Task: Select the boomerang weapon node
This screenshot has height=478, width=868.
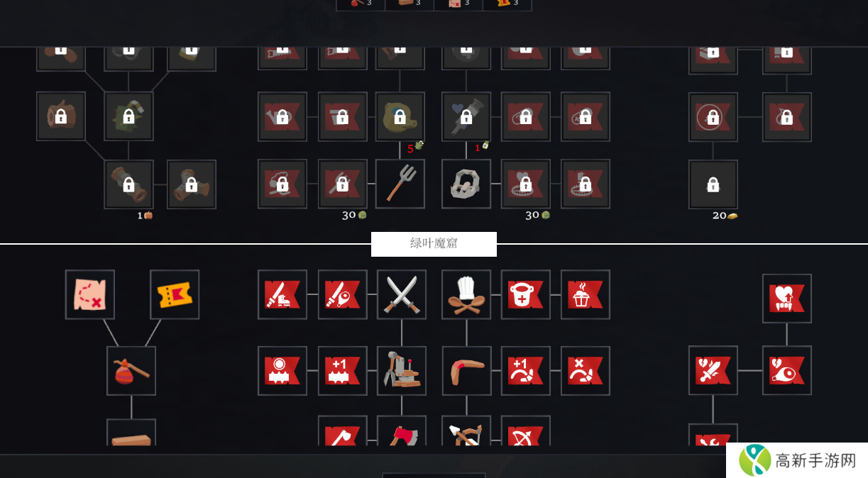Action: click(x=466, y=371)
